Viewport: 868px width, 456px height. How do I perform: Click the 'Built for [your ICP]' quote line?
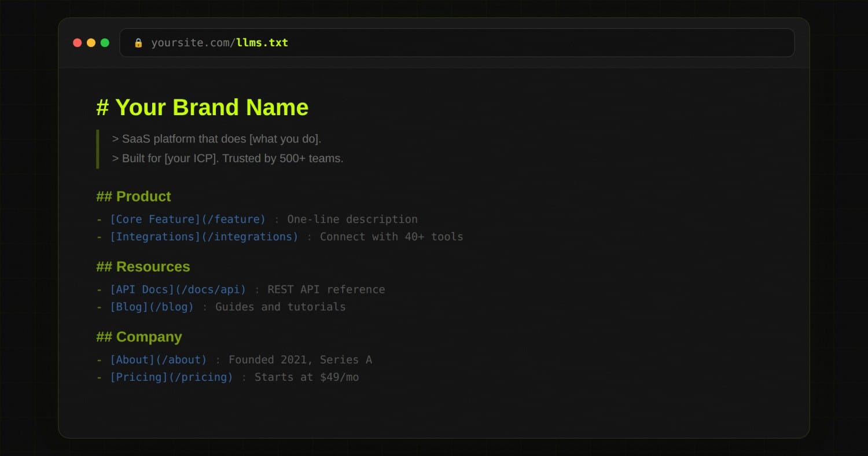tap(227, 158)
